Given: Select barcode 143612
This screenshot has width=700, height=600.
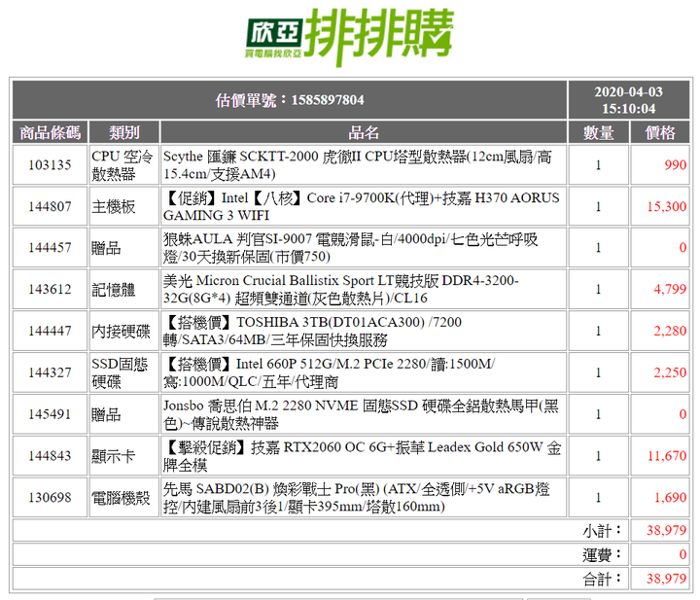Looking at the screenshot, I should click(50, 289).
